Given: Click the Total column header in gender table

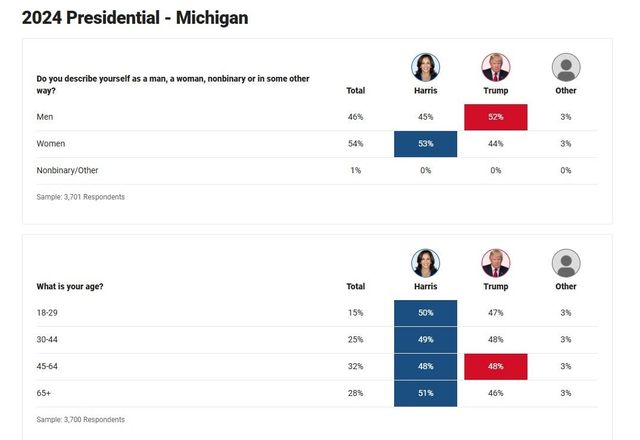Looking at the screenshot, I should (x=355, y=91).
